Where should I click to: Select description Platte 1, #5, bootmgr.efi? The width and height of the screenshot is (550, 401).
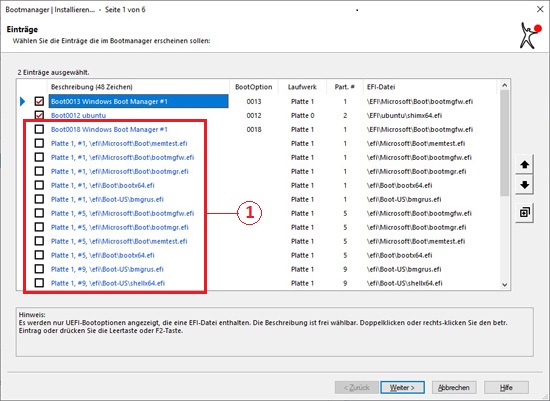click(120, 227)
